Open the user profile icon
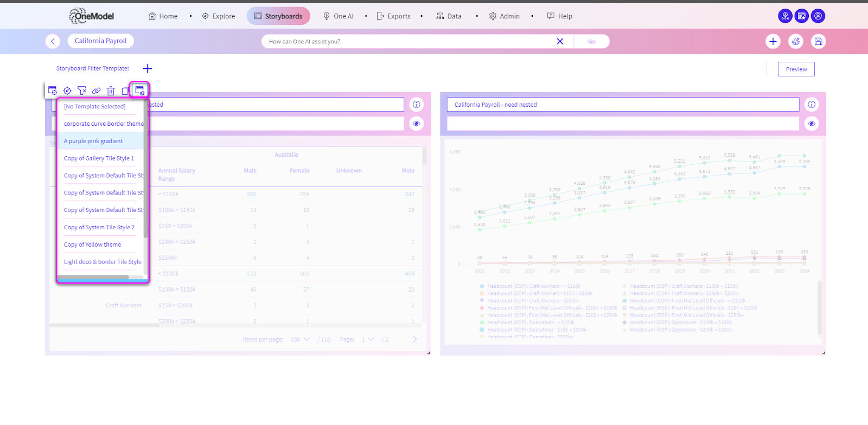The image size is (868, 425). pyautogui.click(x=818, y=16)
